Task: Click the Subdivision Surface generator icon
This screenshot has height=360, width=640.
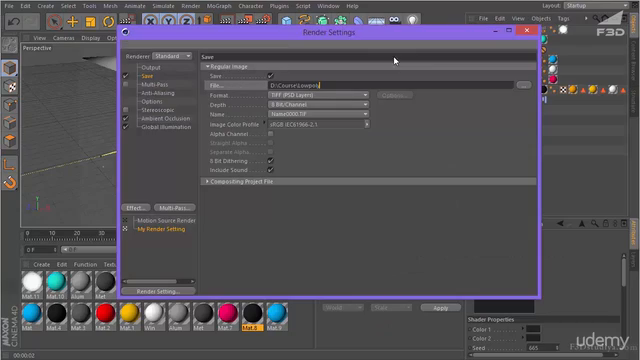Action: pyautogui.click(x=322, y=20)
